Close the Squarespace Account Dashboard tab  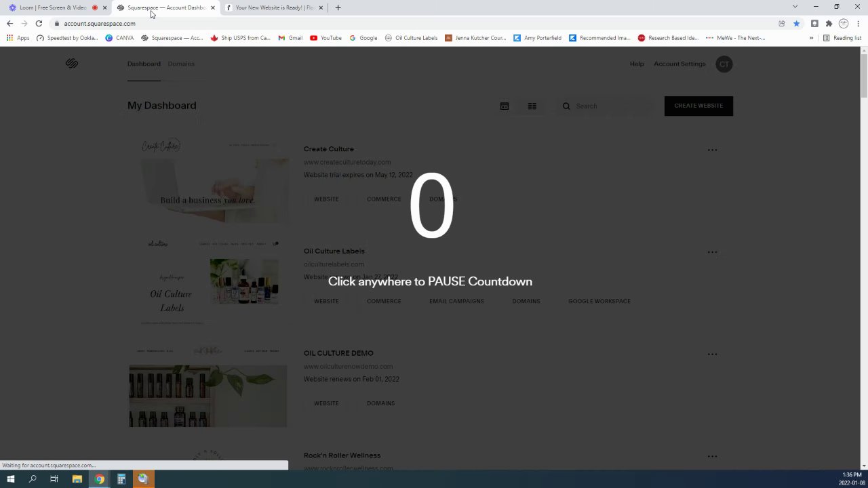[213, 7]
